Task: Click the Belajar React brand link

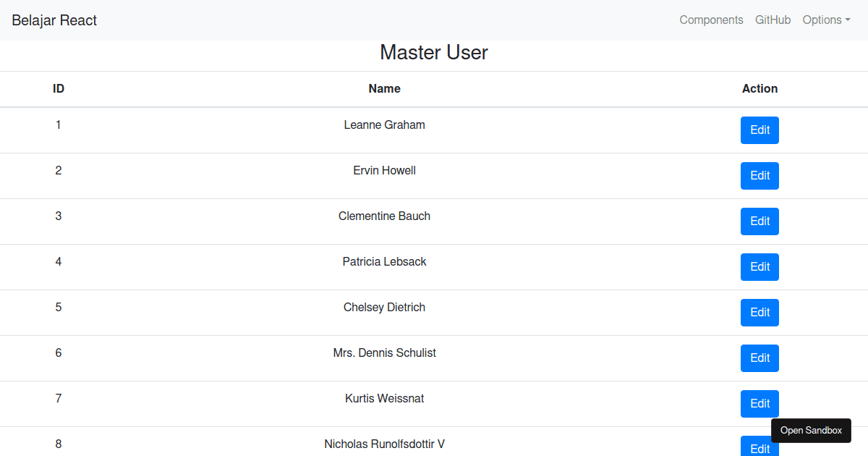Action: click(54, 20)
